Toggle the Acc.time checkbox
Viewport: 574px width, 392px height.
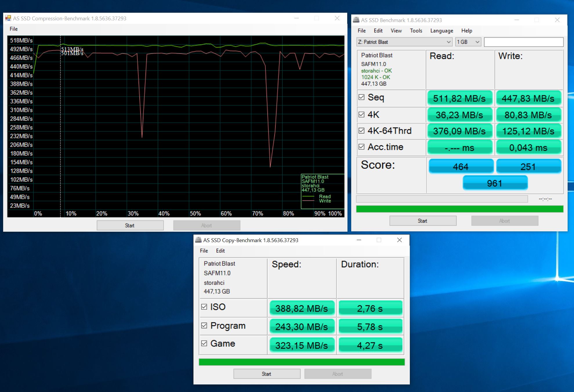(x=361, y=147)
